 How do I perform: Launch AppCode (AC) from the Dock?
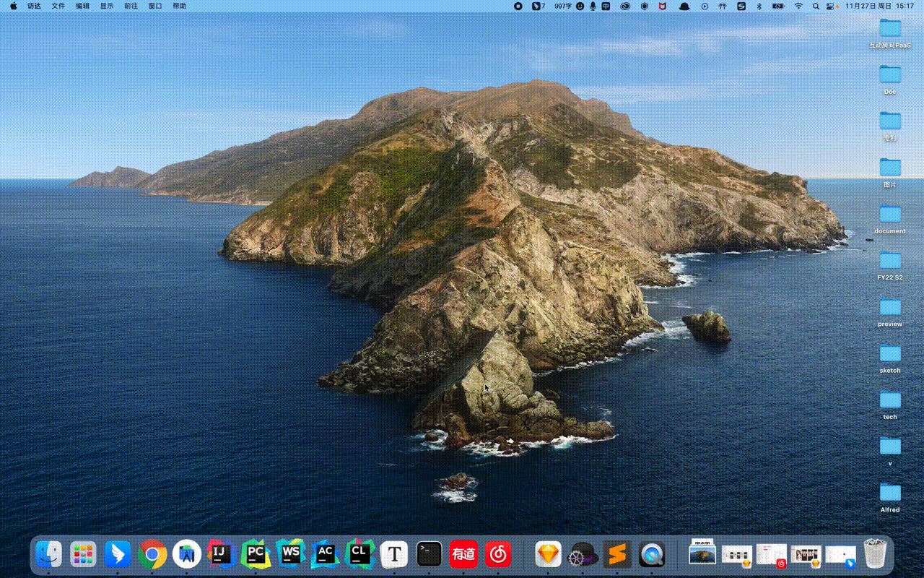(325, 554)
